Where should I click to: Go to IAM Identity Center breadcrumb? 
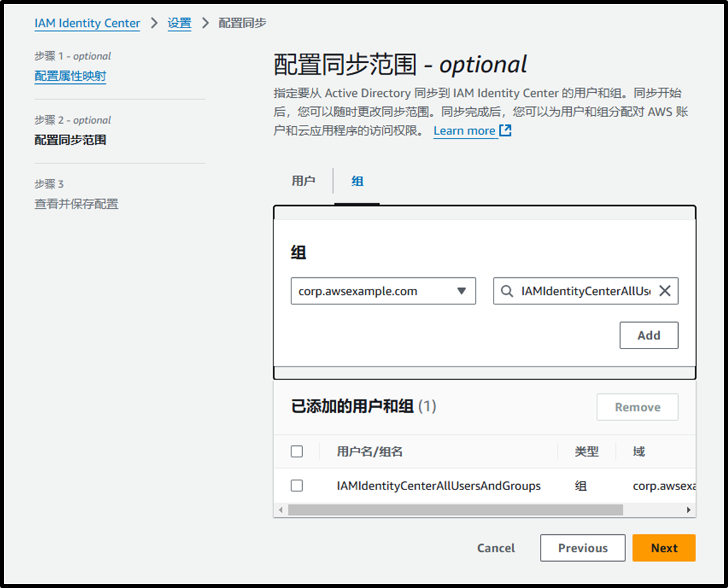(x=87, y=23)
